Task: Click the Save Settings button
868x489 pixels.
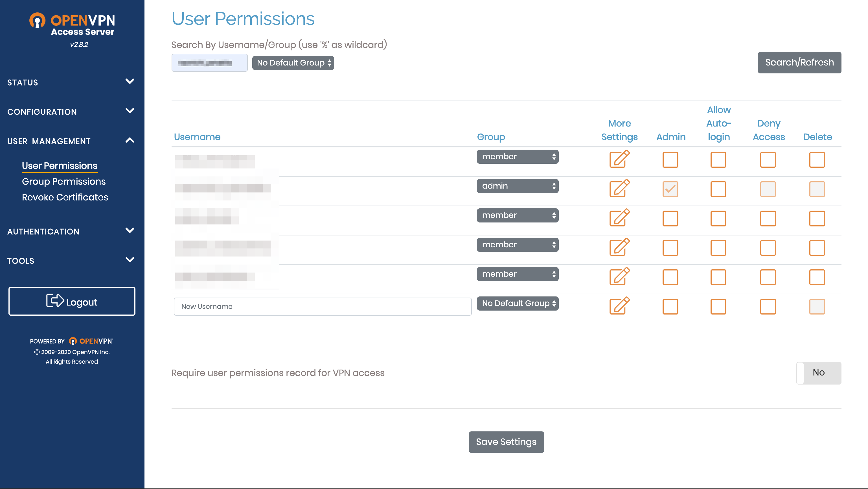Action: coord(506,442)
